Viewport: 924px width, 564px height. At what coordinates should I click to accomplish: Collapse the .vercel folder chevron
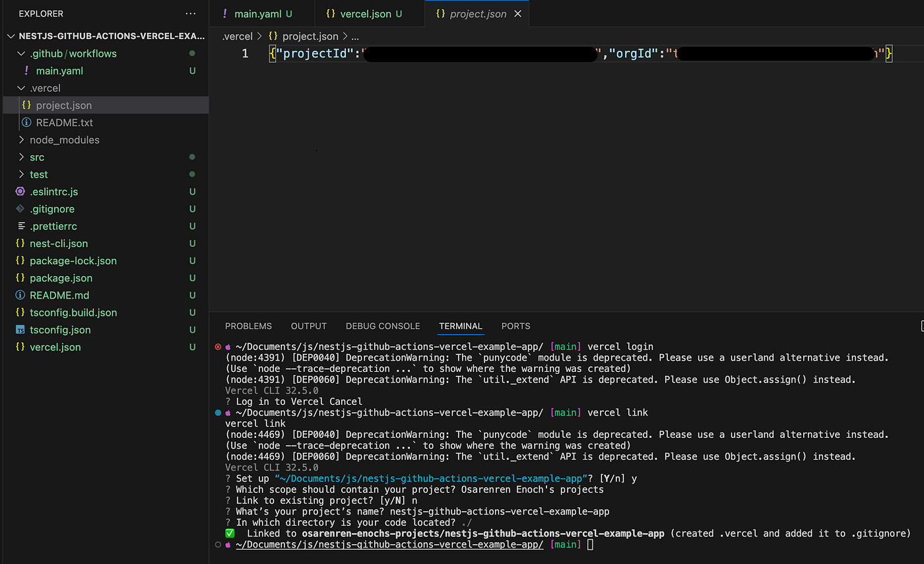point(21,88)
